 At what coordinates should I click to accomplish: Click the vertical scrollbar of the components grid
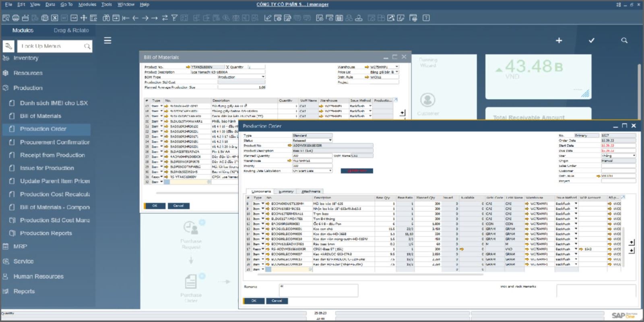click(623, 246)
